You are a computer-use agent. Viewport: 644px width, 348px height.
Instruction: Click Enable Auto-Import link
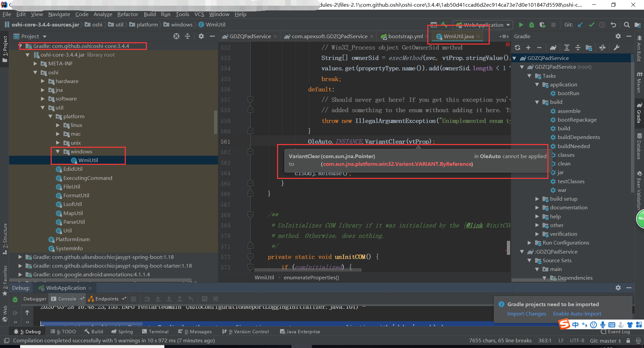coord(577,314)
